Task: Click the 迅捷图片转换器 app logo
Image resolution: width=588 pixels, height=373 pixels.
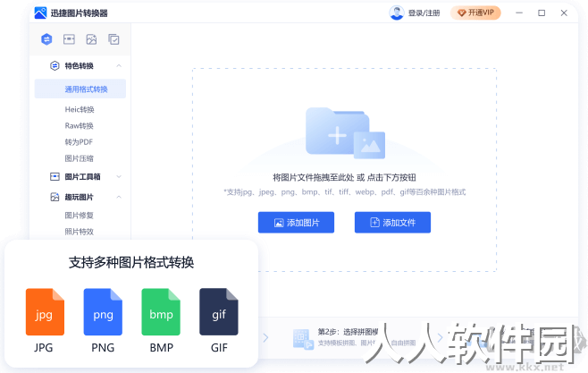Action: coord(40,13)
